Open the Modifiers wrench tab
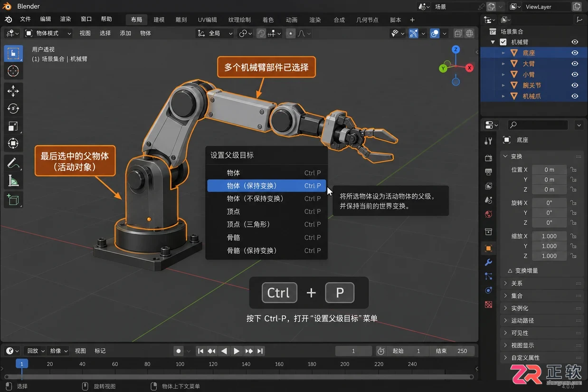 pos(488,262)
